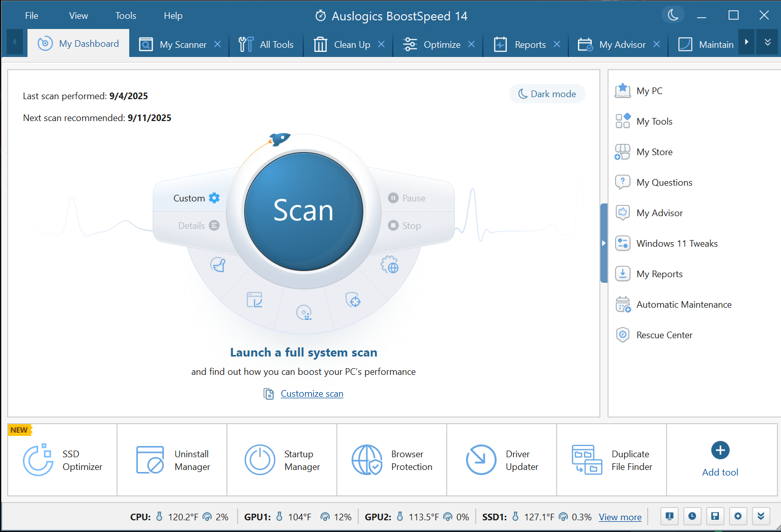781x532 pixels.
Task: Click the SSD1 usage value 0.3%
Action: tap(582, 517)
